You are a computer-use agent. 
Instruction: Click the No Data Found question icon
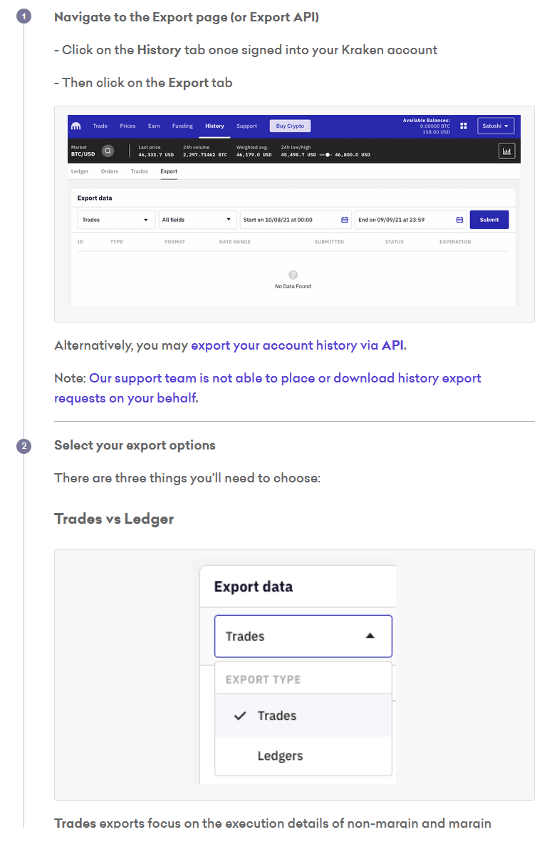coord(293,274)
